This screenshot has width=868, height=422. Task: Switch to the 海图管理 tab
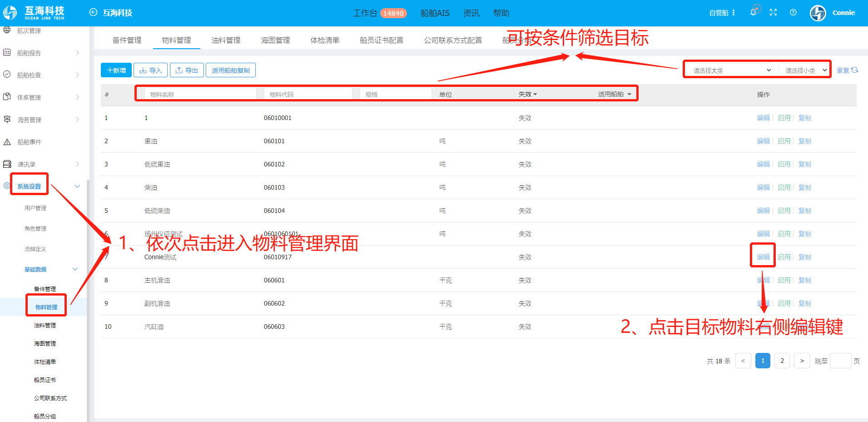(275, 40)
